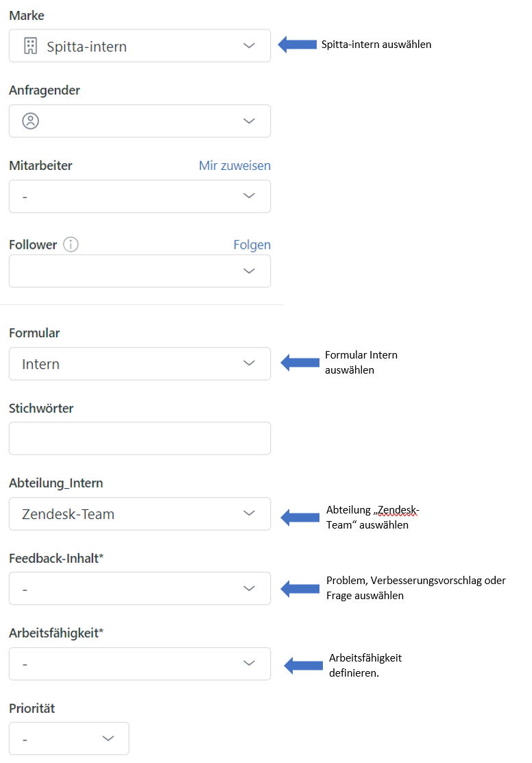Open the Priorität dropdown
Image resolution: width=532 pixels, height=763 pixels.
click(x=69, y=738)
